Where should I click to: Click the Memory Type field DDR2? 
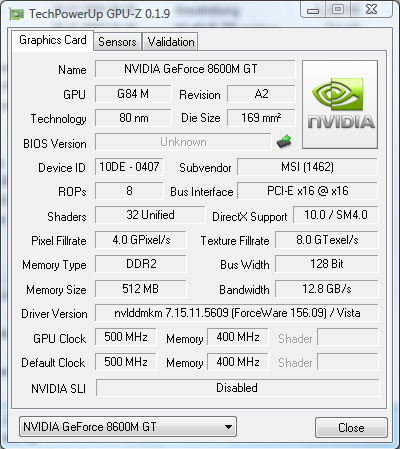[x=141, y=264]
